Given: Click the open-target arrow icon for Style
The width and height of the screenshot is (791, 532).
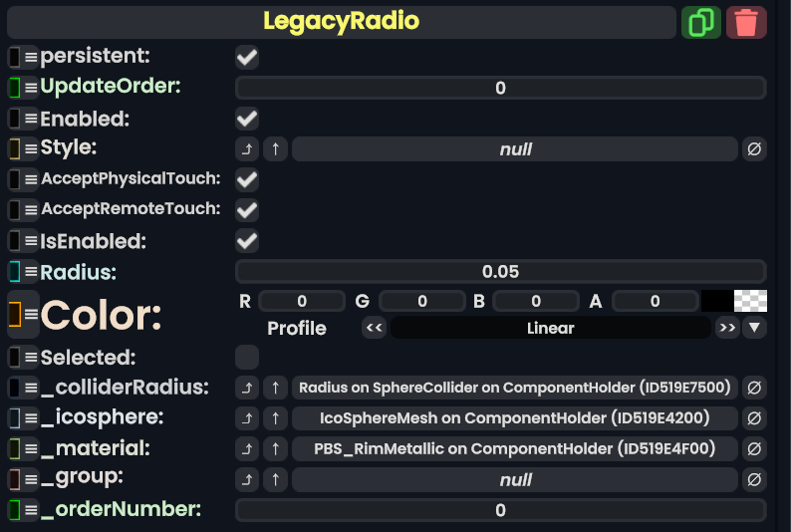Looking at the screenshot, I should click(247, 149).
